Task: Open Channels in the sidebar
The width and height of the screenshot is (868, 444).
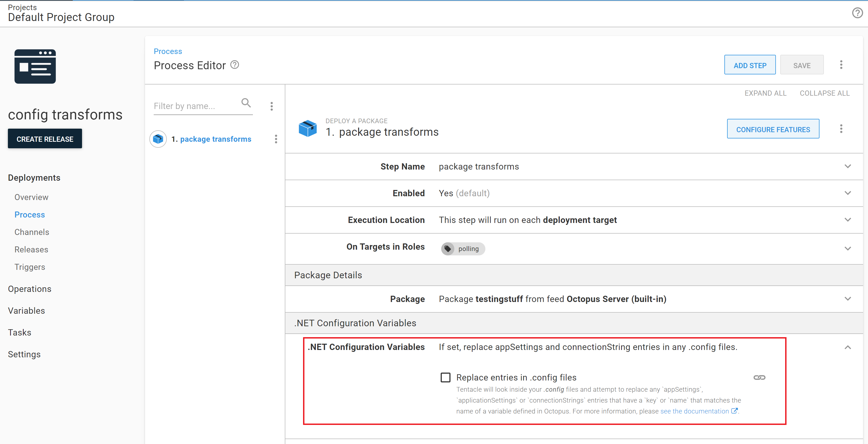Action: (32, 232)
